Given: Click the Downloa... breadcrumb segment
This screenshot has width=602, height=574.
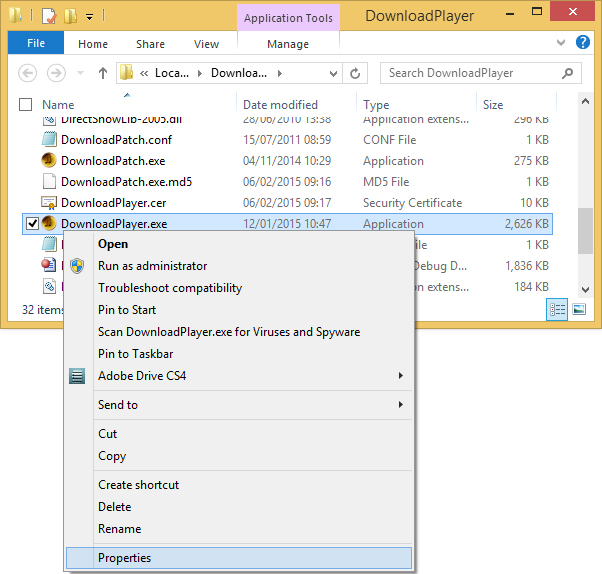Looking at the screenshot, I should (x=239, y=73).
